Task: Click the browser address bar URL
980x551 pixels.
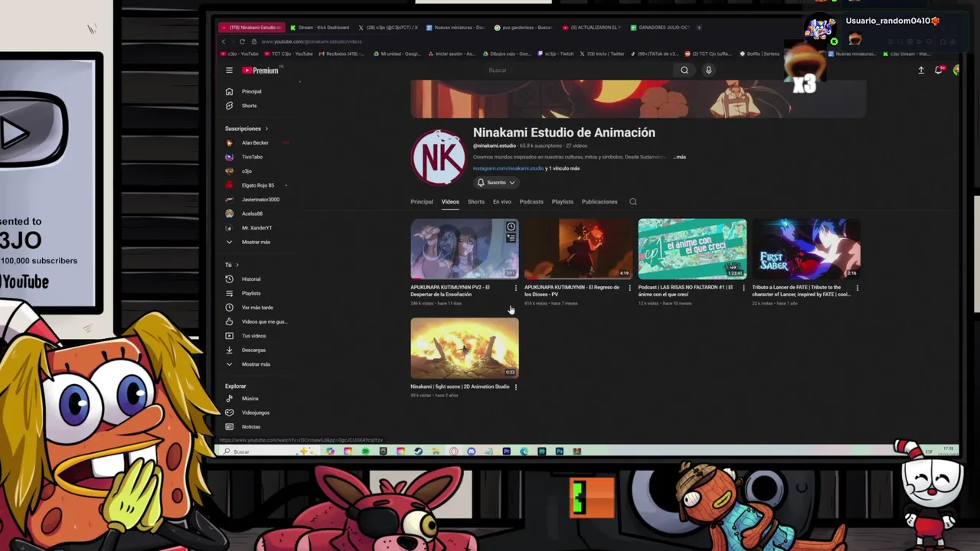Action: (312, 41)
